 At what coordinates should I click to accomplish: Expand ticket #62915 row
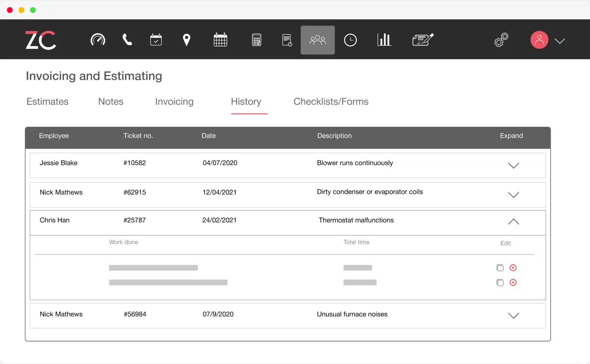point(514,195)
